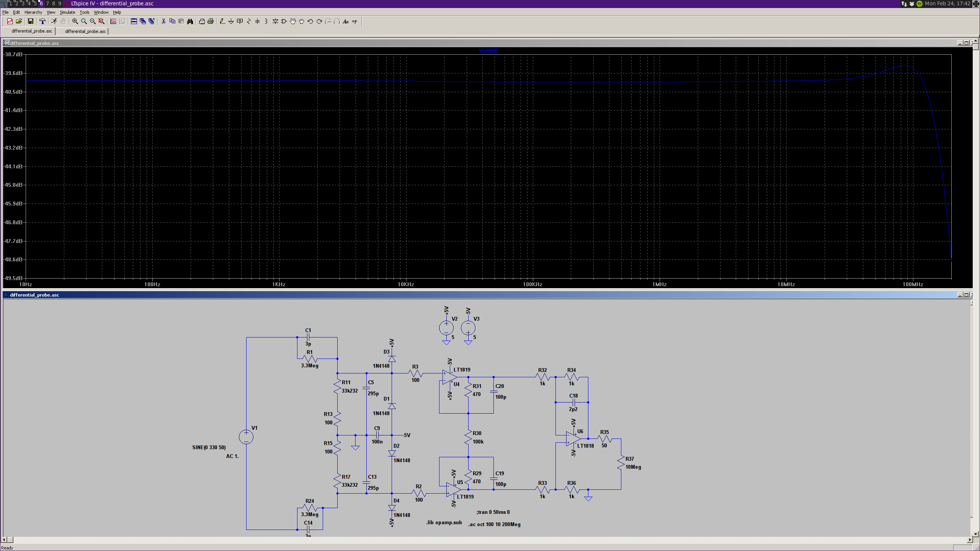The image size is (980, 551).
Task: Switch to the second differential_probe.asc tab
Action: 82,31
